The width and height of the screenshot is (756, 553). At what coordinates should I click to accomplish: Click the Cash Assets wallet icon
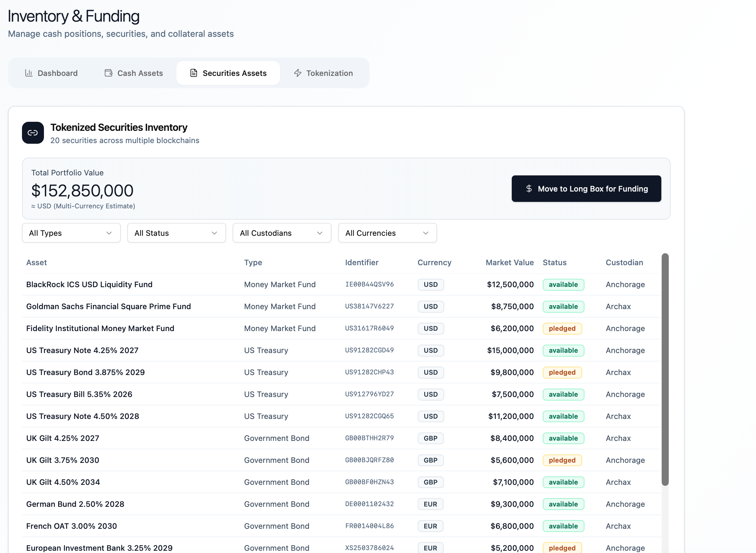click(109, 73)
